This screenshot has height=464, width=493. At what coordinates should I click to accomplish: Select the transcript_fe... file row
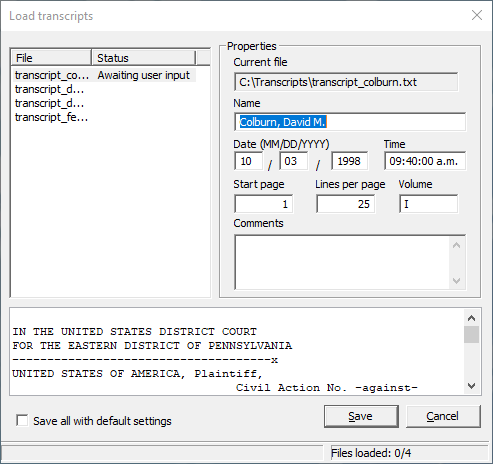click(51, 117)
